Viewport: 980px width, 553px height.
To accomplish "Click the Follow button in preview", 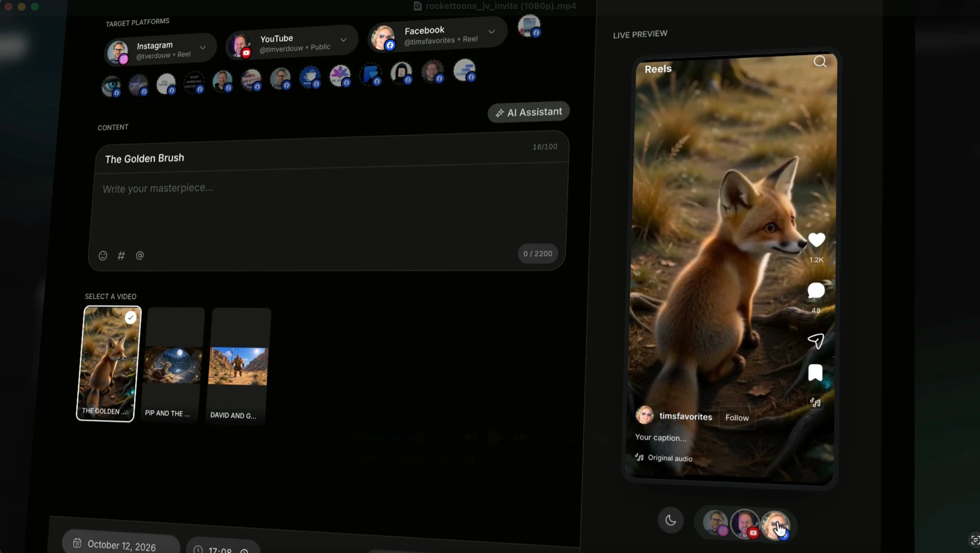I will (x=737, y=418).
